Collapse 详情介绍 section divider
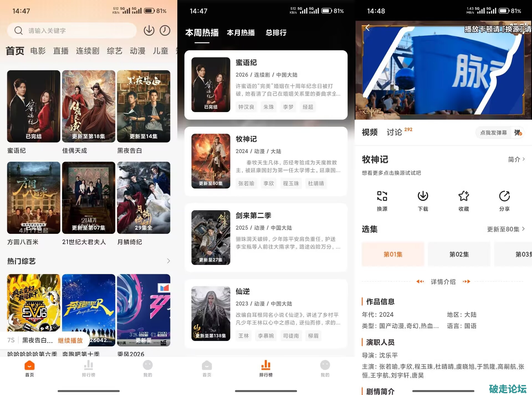532x395 pixels. coord(443,282)
